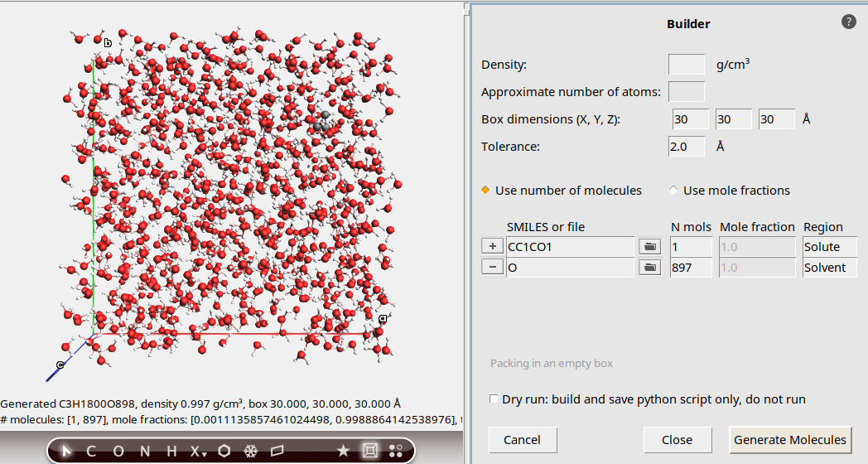Image resolution: width=868 pixels, height=464 pixels.
Task: Enable Dry run checkbox
Action: pyautogui.click(x=494, y=399)
